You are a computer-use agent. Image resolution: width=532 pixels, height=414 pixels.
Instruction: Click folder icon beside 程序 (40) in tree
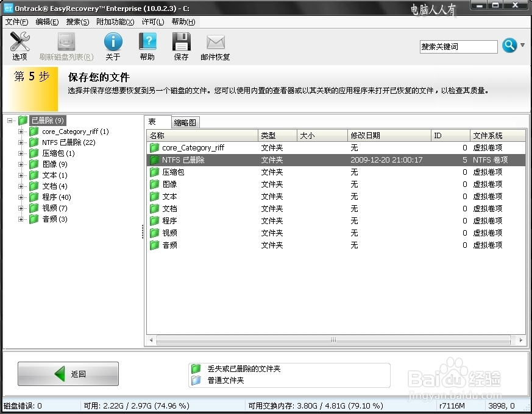(x=34, y=197)
